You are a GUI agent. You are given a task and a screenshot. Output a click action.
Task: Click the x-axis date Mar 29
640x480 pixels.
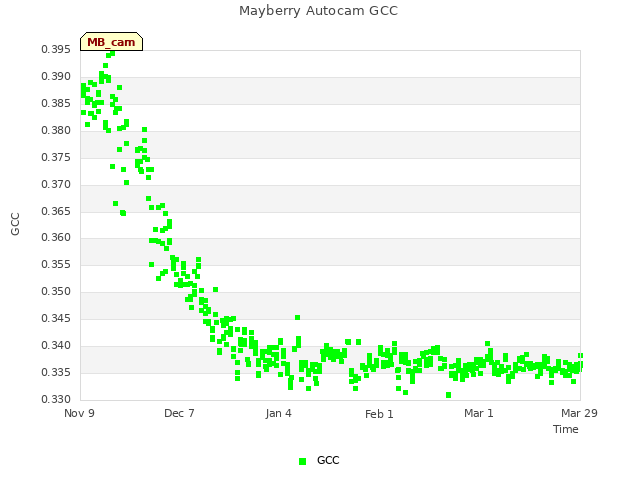click(x=579, y=413)
